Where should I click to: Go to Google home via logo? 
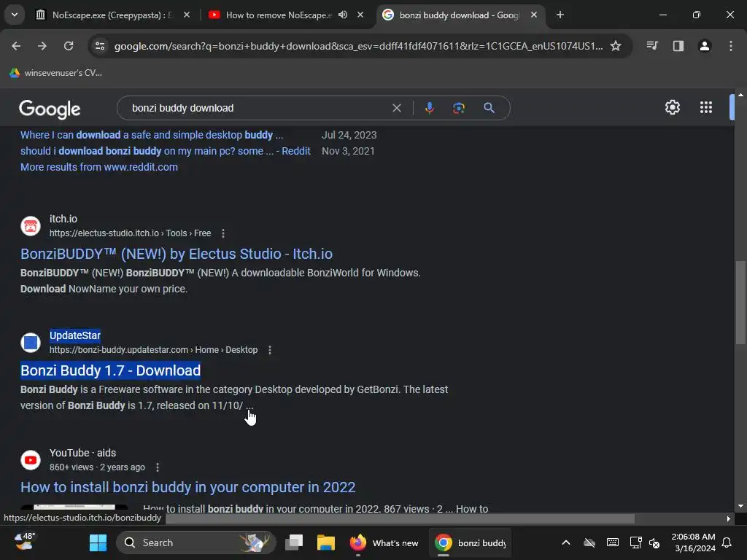[50, 109]
